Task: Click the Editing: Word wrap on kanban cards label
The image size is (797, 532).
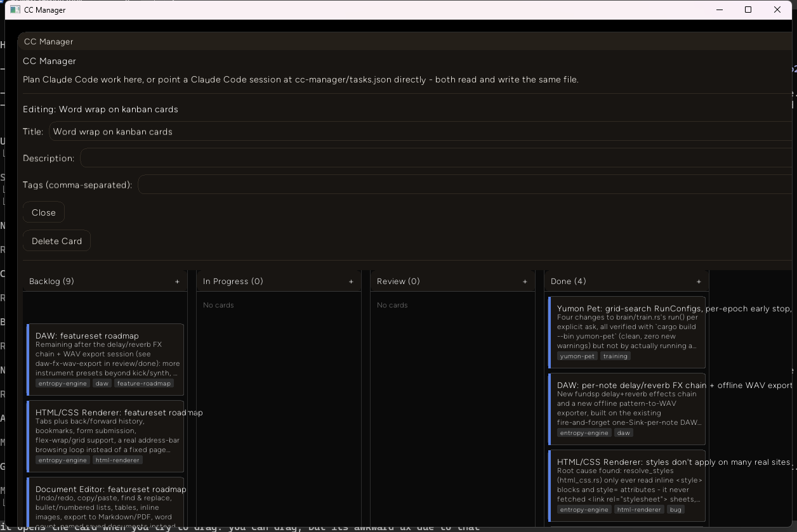Action: (100, 109)
